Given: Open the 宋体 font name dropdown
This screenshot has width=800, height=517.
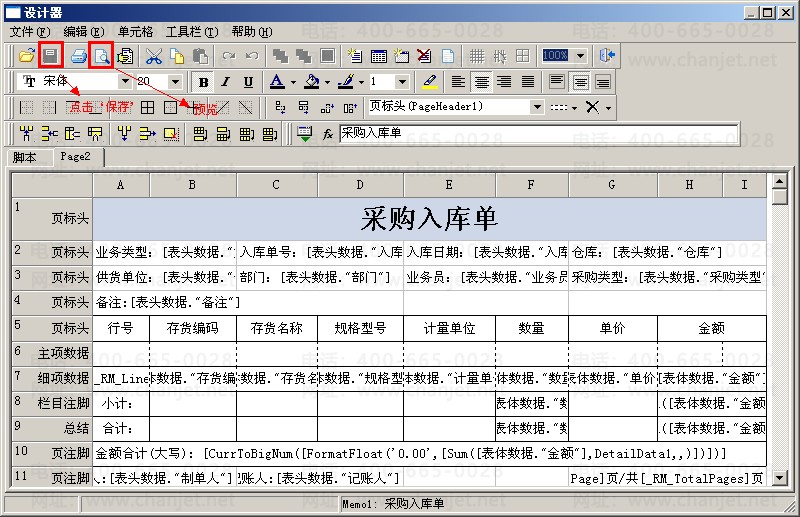Looking at the screenshot, I should (x=124, y=81).
